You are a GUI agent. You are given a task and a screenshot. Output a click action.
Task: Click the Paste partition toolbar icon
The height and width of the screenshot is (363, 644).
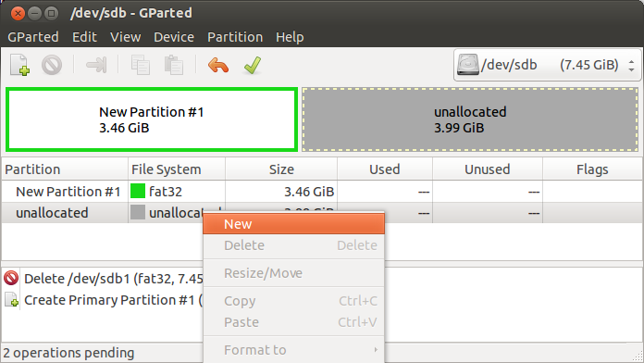coord(173,65)
